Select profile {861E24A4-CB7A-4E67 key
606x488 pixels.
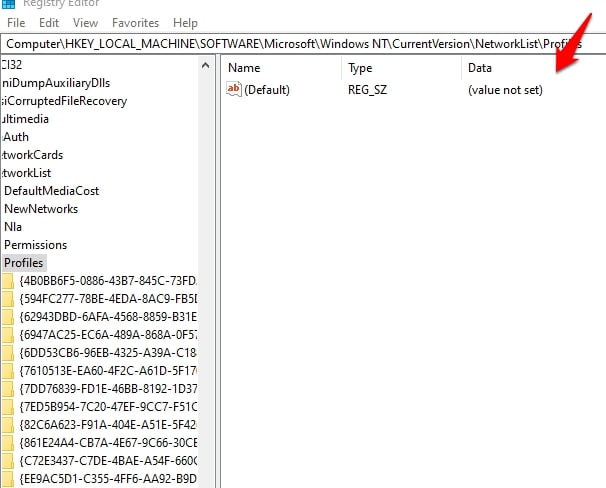point(108,442)
